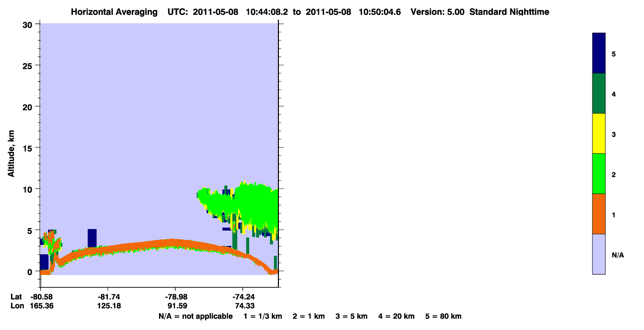Select the orange colorbar segment labeled 1
The height and width of the screenshot is (330, 644).
(x=599, y=214)
